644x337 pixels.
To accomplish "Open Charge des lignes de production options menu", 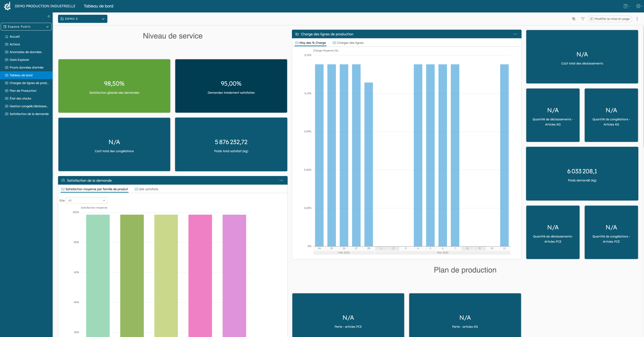I will coord(515,34).
